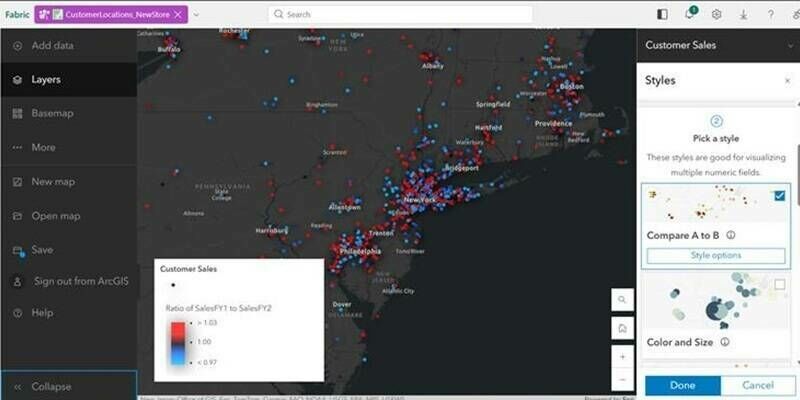Sign out from ArcGIS
Viewport: 800px width, 400px height.
pos(68,282)
